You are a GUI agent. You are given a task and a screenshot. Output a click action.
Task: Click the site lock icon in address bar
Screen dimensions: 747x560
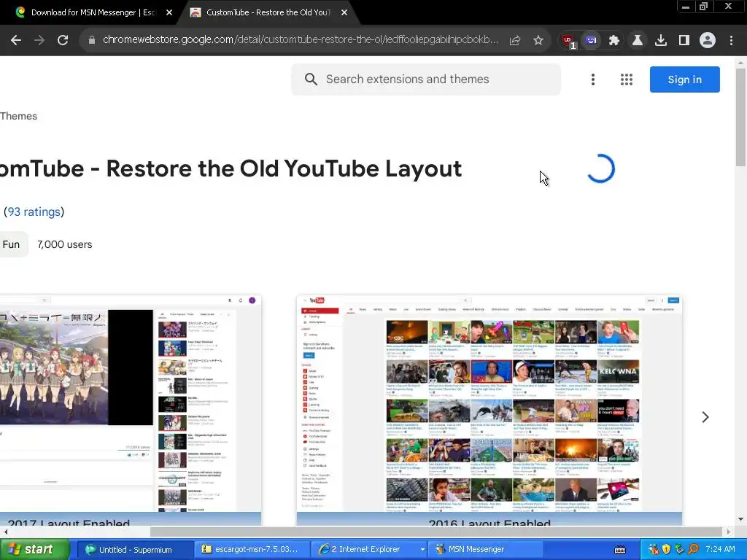pyautogui.click(x=91, y=41)
